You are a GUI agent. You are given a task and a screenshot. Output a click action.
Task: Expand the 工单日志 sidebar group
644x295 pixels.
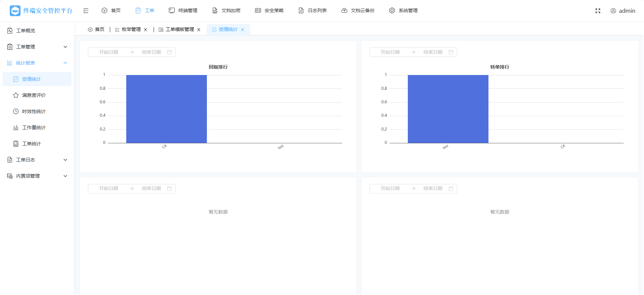[37, 160]
